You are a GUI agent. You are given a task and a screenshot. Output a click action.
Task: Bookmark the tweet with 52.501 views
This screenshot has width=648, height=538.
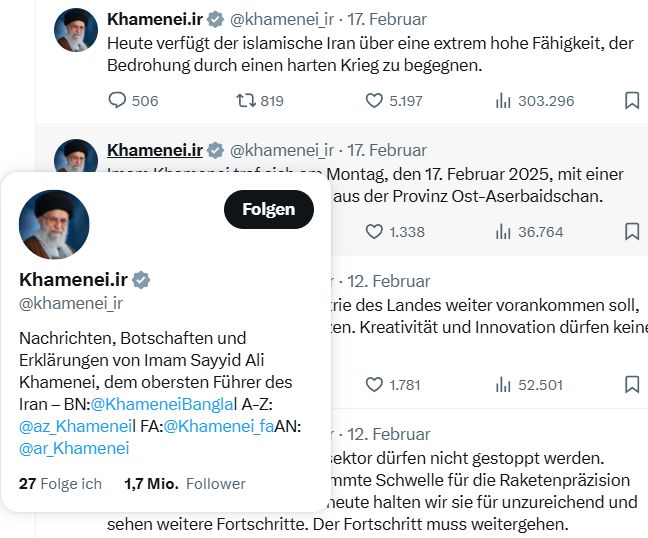(x=632, y=384)
